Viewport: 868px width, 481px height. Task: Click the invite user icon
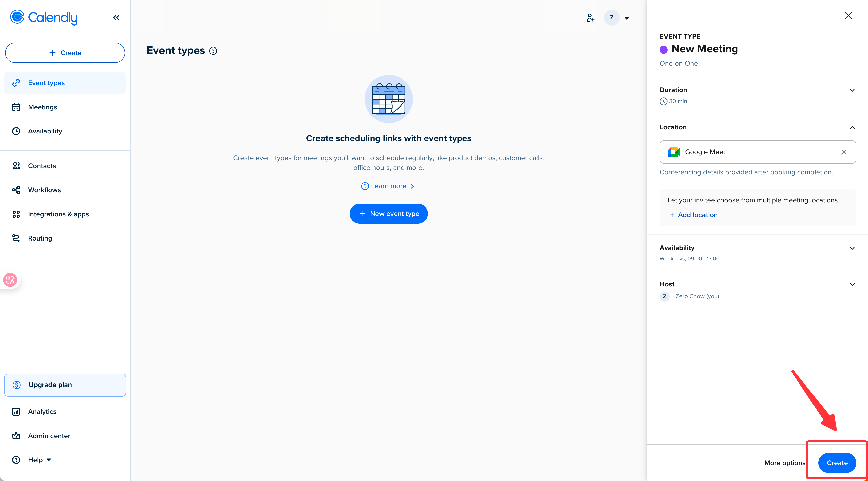click(x=590, y=18)
